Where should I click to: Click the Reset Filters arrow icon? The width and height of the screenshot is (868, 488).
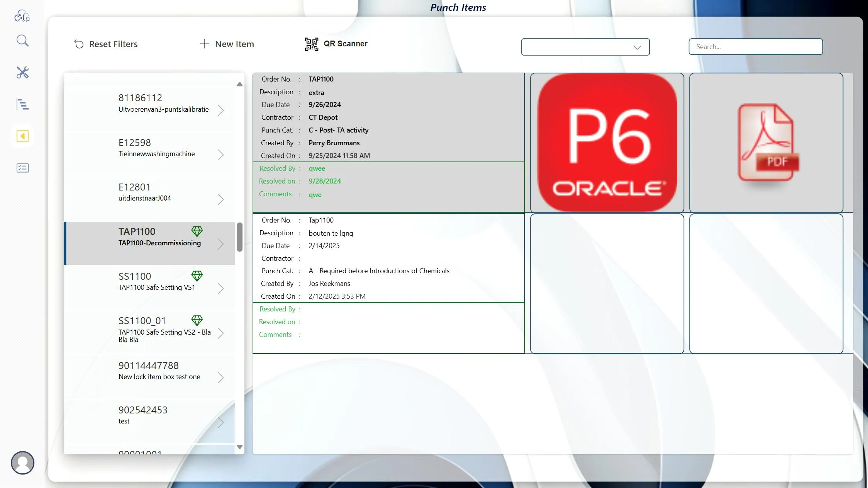[x=79, y=44]
